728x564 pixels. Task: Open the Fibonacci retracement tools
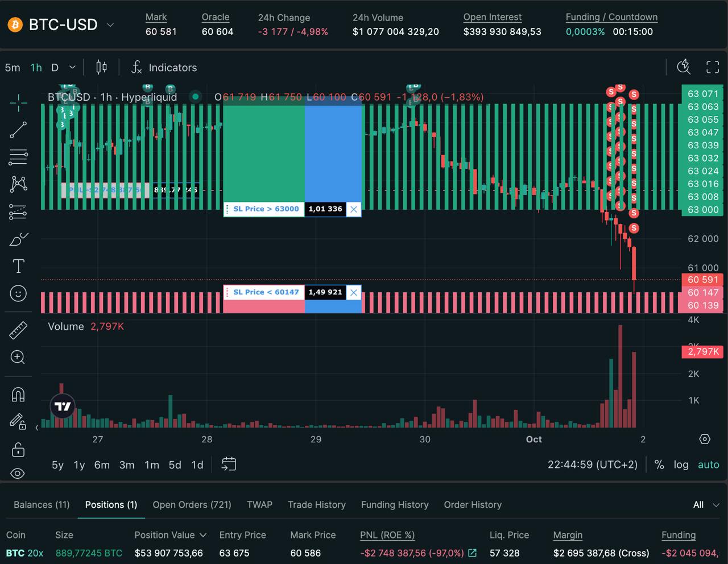(x=18, y=156)
